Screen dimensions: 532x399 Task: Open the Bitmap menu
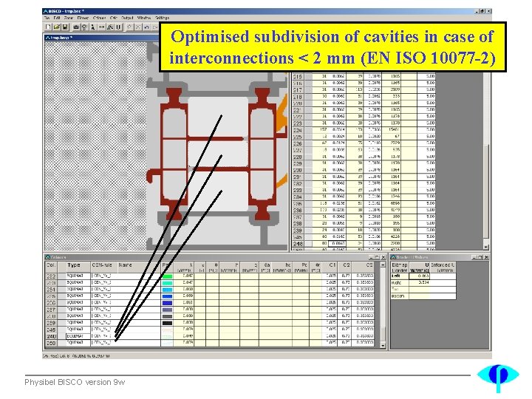(83, 18)
